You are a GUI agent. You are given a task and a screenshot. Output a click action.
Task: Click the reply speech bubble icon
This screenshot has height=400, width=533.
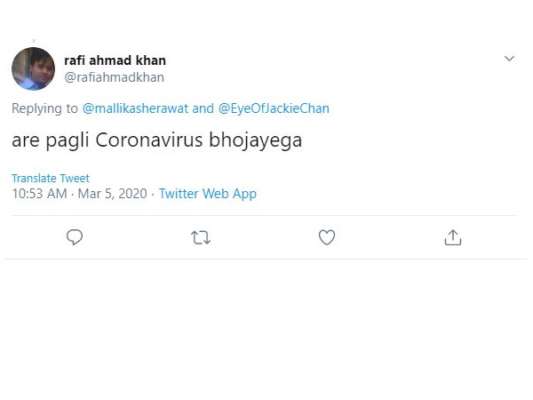(74, 237)
